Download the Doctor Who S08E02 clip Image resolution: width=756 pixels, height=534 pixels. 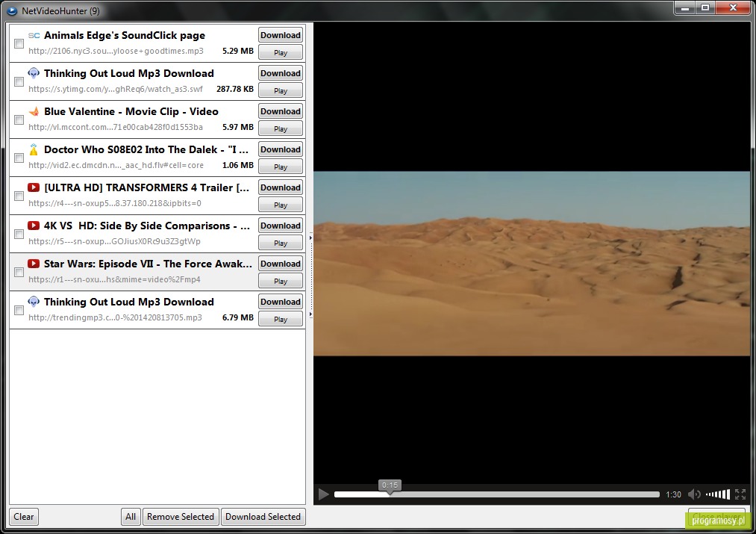click(281, 149)
